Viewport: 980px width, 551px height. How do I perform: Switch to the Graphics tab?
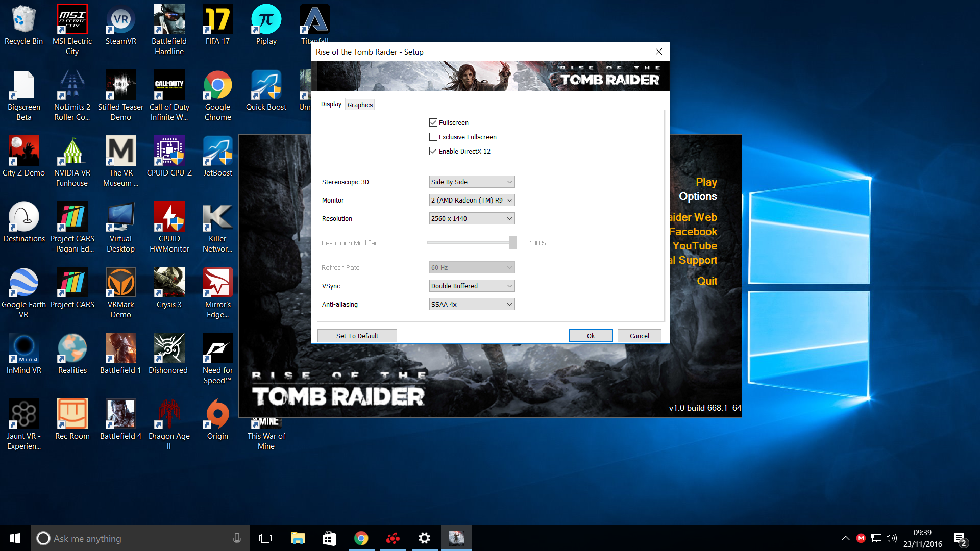coord(360,105)
